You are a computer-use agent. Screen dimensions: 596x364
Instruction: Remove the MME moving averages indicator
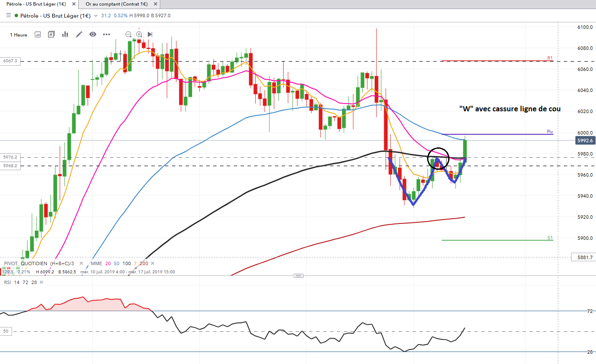(x=153, y=263)
